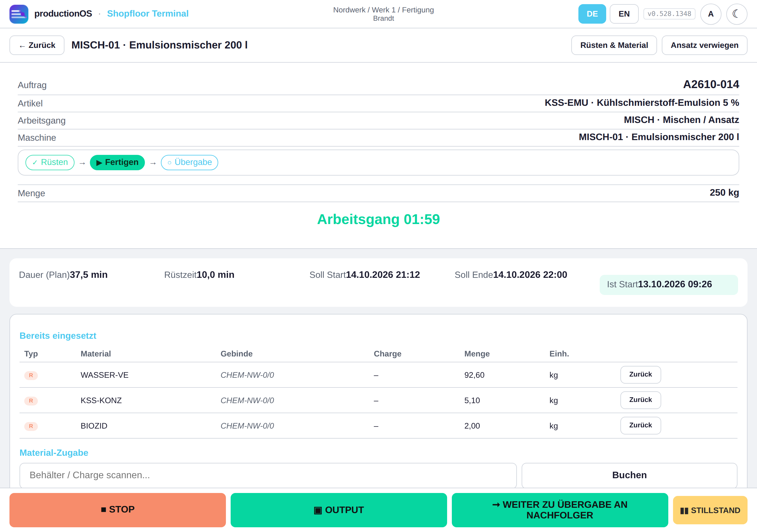Click the productionOS logo icon
The width and height of the screenshot is (757, 532).
pyautogui.click(x=19, y=14)
